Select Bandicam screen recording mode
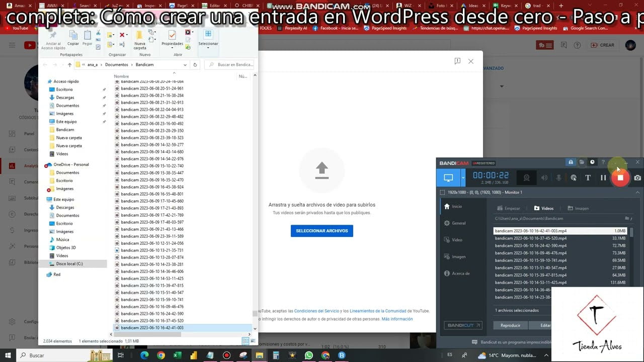 point(448,177)
